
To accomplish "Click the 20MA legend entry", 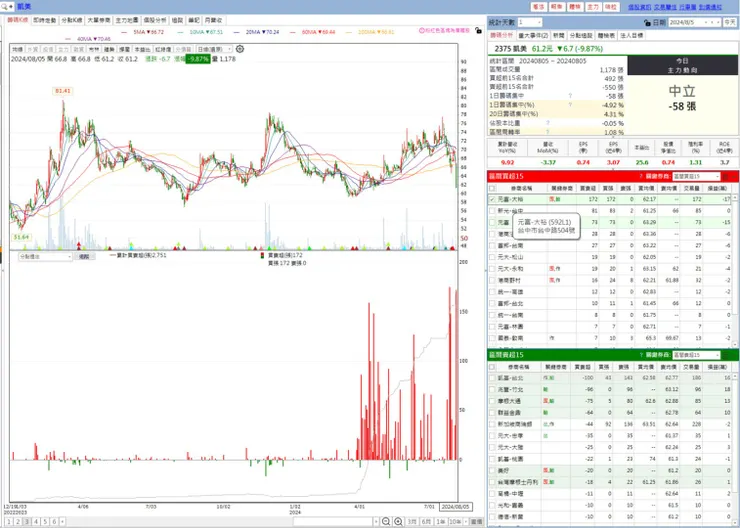I will coord(257,32).
